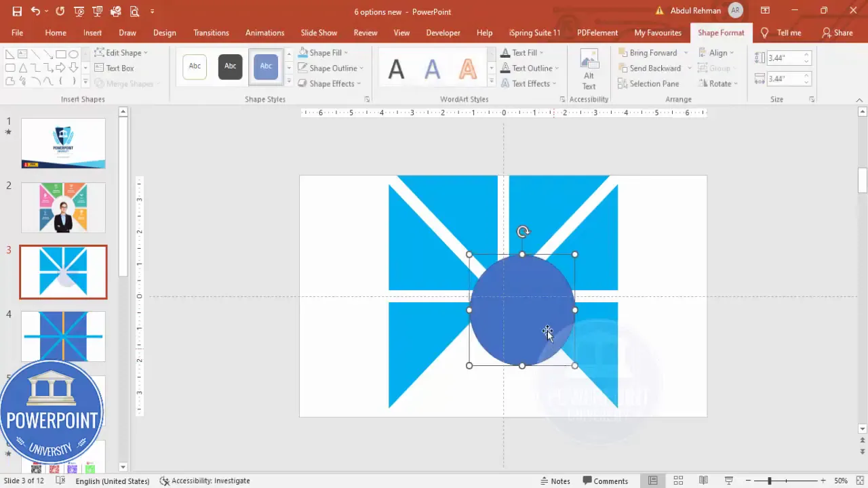Click the zoom in plus button
The image size is (868, 488).
[823, 481]
